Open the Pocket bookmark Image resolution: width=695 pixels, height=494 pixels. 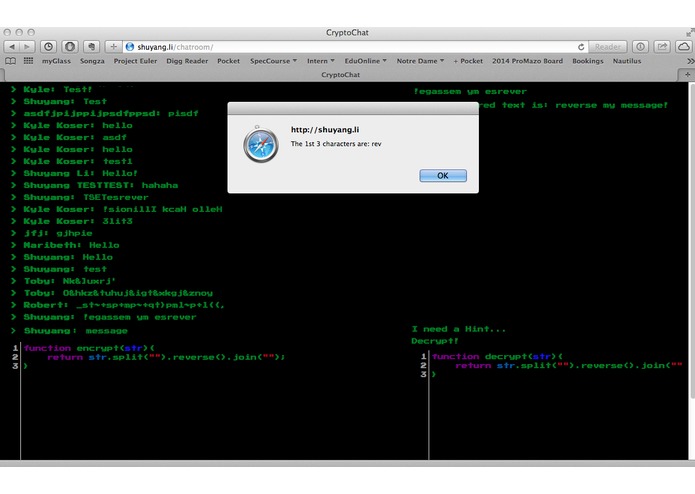tap(228, 61)
